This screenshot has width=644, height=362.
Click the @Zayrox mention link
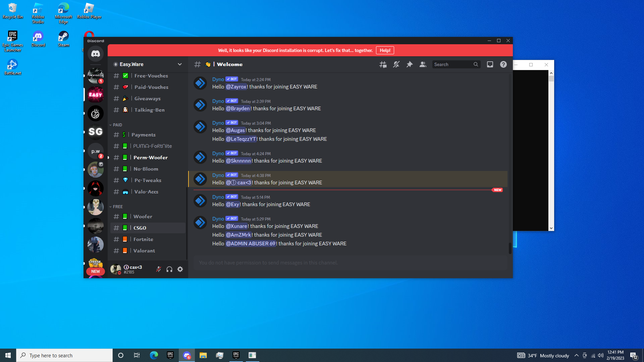(236, 87)
